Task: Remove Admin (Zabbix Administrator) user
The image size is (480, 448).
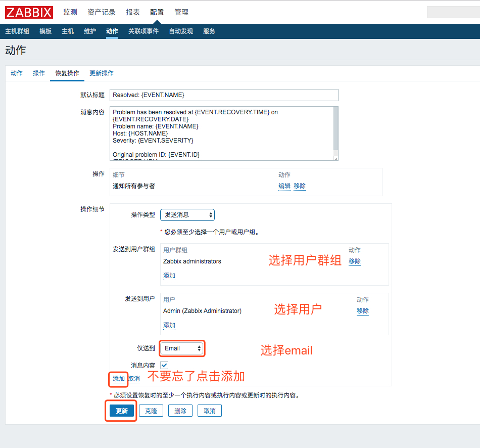Action: pos(363,311)
